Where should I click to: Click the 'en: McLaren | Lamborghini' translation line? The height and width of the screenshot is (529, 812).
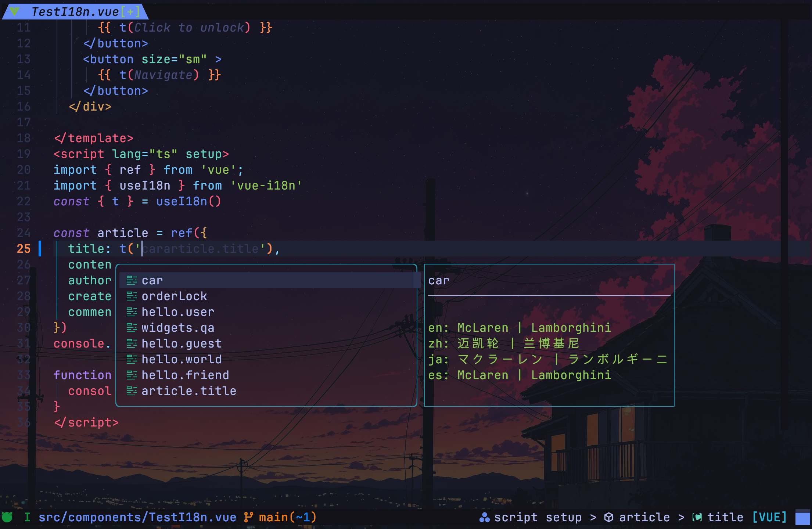pyautogui.click(x=520, y=328)
